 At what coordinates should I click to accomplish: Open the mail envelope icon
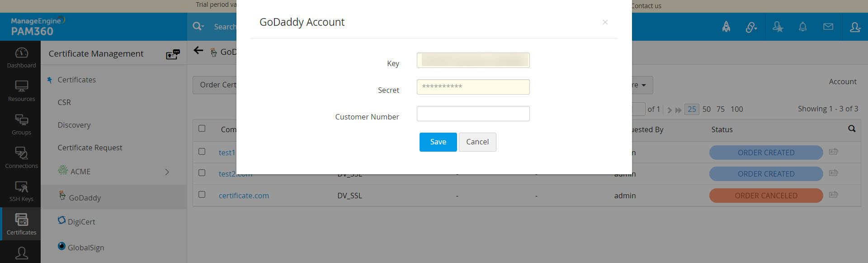click(x=828, y=27)
